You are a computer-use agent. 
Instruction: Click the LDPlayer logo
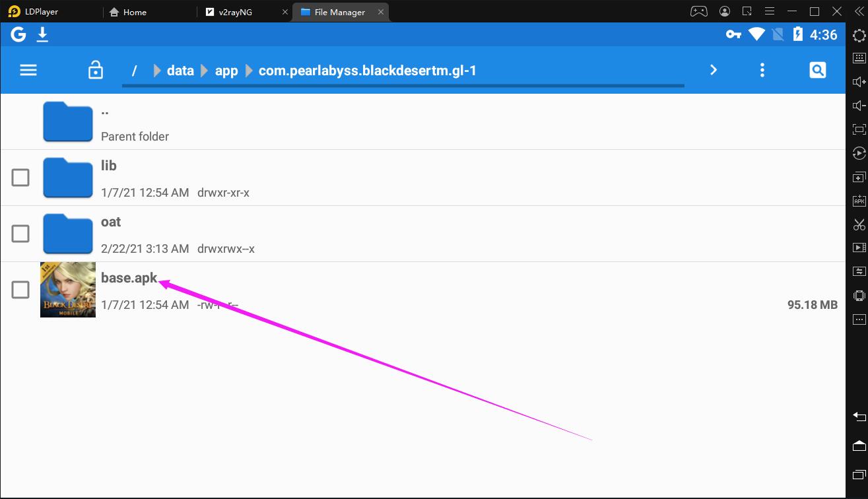[x=15, y=11]
